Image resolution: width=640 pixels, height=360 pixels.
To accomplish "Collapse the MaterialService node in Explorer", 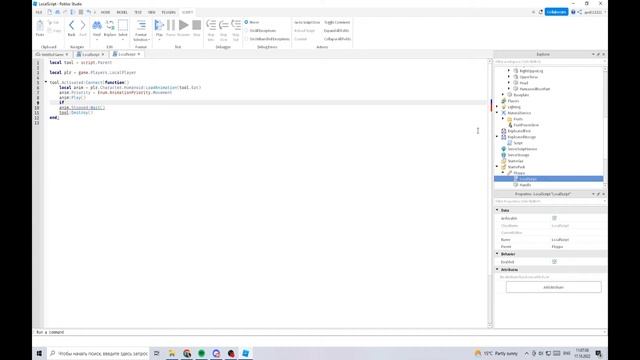I will (x=497, y=113).
